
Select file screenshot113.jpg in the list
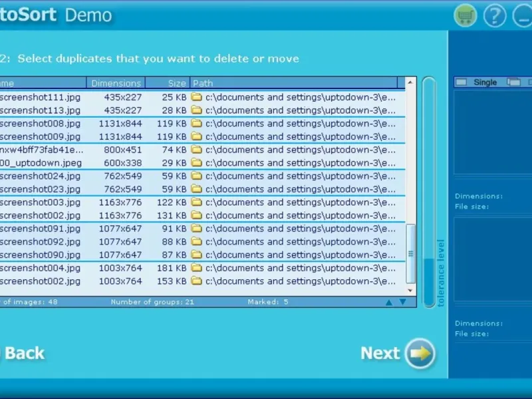click(x=40, y=110)
